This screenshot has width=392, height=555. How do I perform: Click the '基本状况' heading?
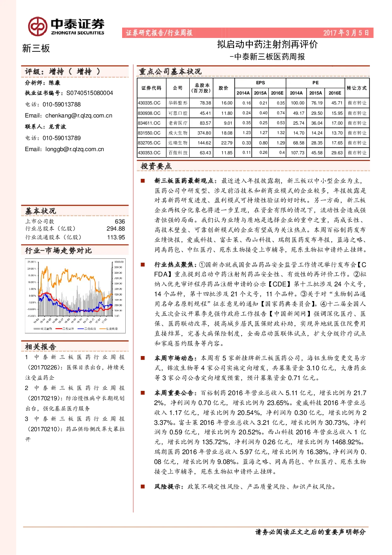coord(41,211)
